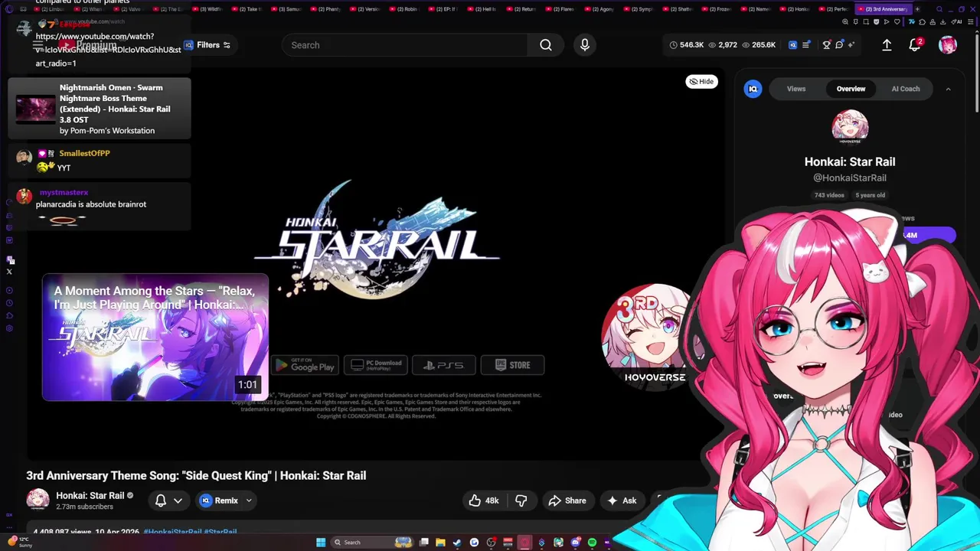Focus the YouTube search field
Image resolution: width=980 pixels, height=551 pixels.
point(405,45)
